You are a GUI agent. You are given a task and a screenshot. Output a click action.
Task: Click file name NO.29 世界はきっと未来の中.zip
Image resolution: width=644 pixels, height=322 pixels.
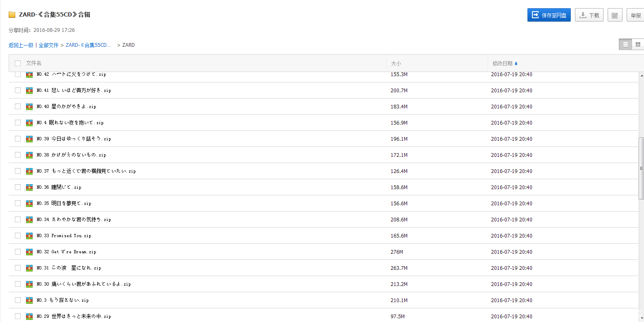74,316
